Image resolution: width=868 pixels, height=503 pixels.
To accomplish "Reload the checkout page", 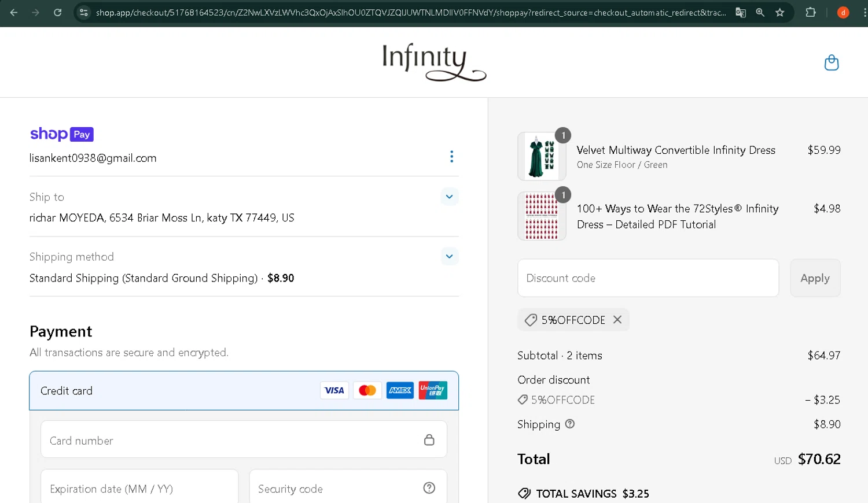I will pyautogui.click(x=57, y=12).
